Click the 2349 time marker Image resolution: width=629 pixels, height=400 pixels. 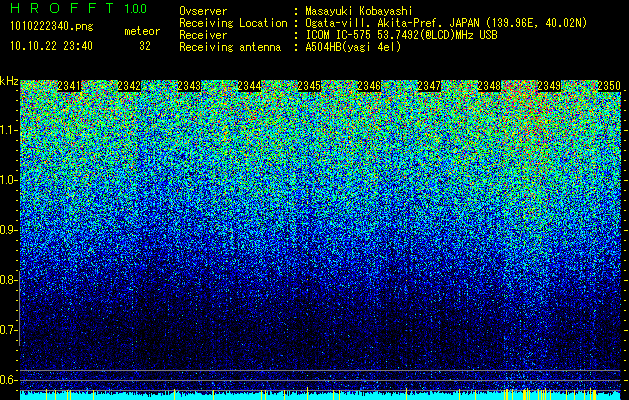(x=549, y=86)
